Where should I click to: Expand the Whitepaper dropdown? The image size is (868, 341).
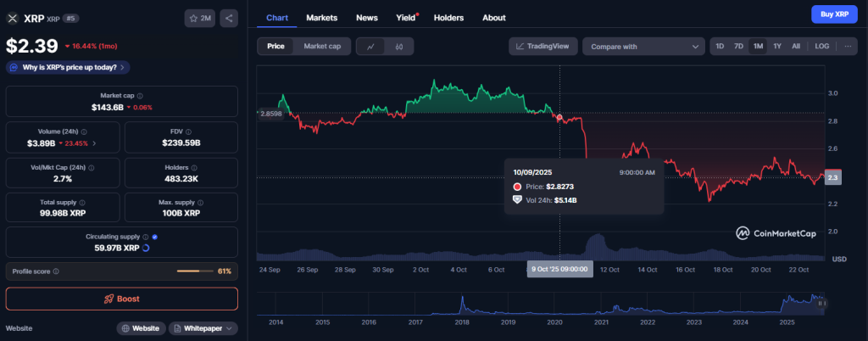pyautogui.click(x=203, y=327)
